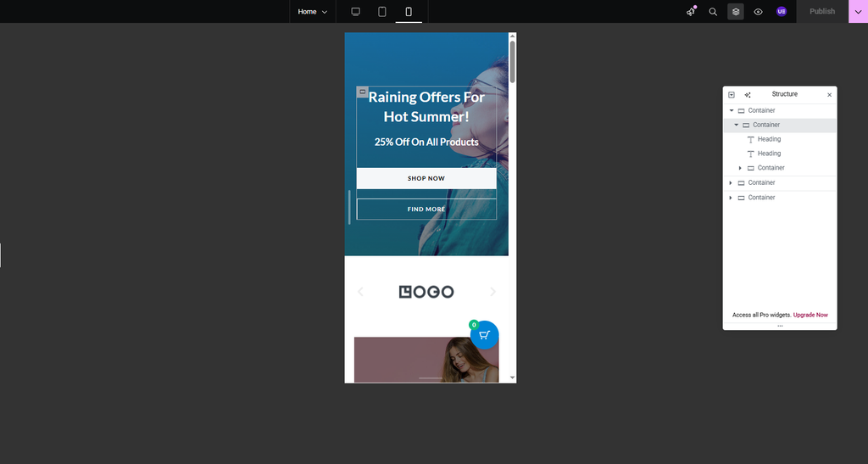
Task: Select the "25% Off On All Products" heading
Action: pyautogui.click(x=426, y=142)
